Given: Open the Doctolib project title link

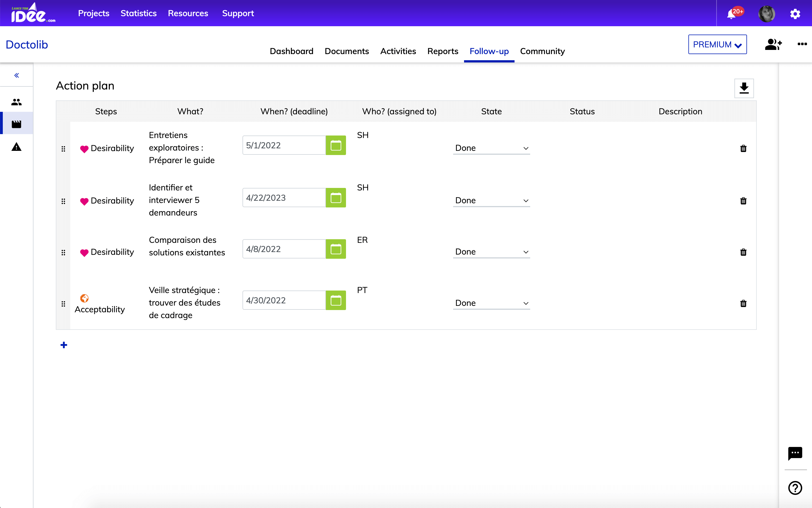Looking at the screenshot, I should [x=27, y=45].
